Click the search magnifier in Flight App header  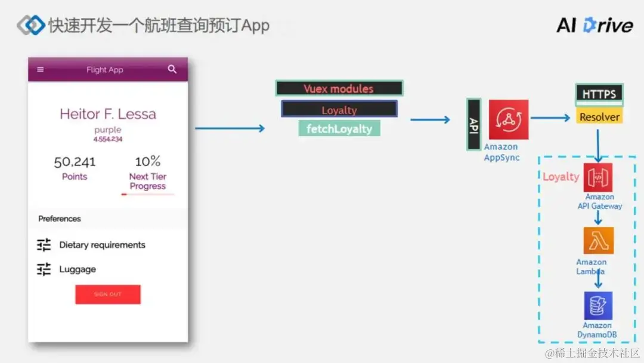172,69
